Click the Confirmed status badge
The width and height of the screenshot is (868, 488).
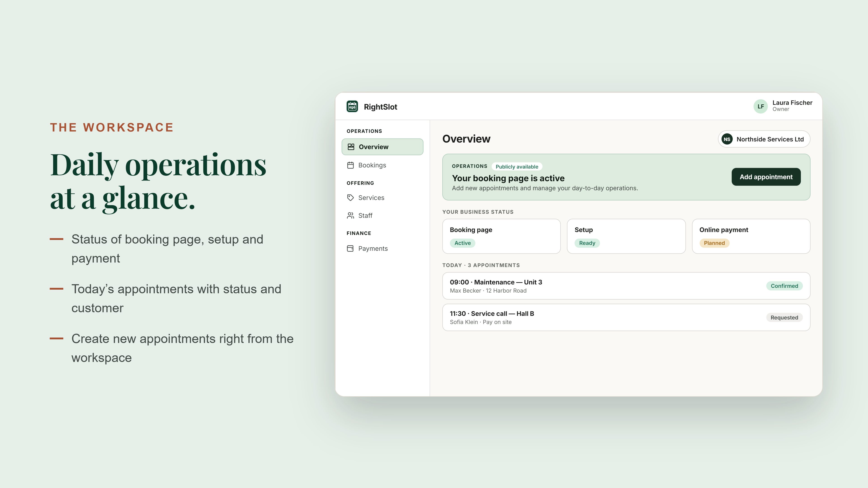point(784,286)
